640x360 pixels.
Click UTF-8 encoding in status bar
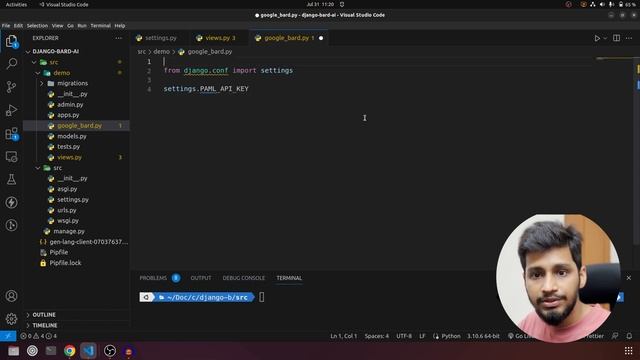[404, 336]
